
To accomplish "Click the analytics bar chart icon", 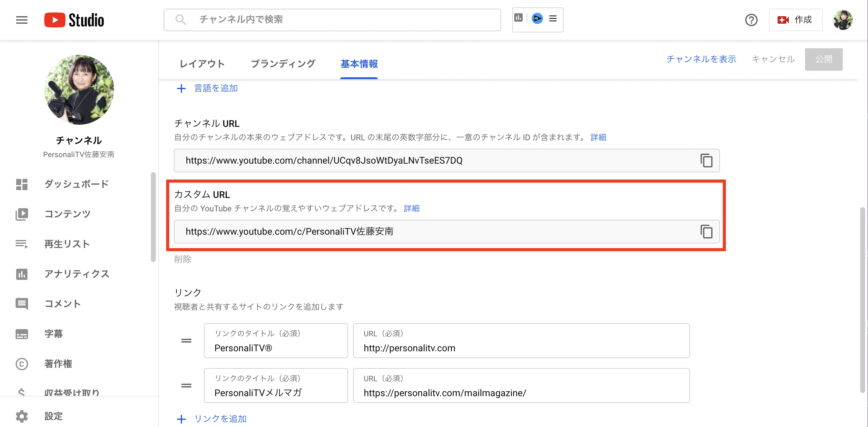I will pos(22,274).
